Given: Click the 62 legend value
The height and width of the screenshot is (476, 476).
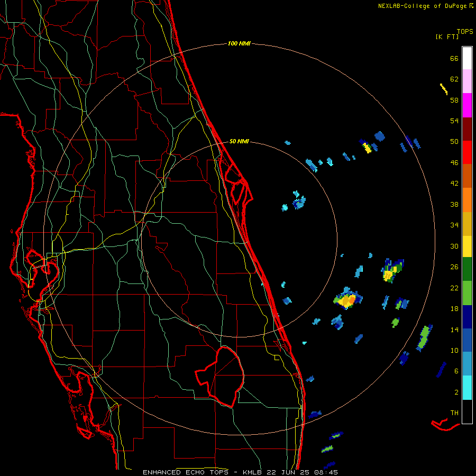Looking at the screenshot, I should tap(454, 79).
